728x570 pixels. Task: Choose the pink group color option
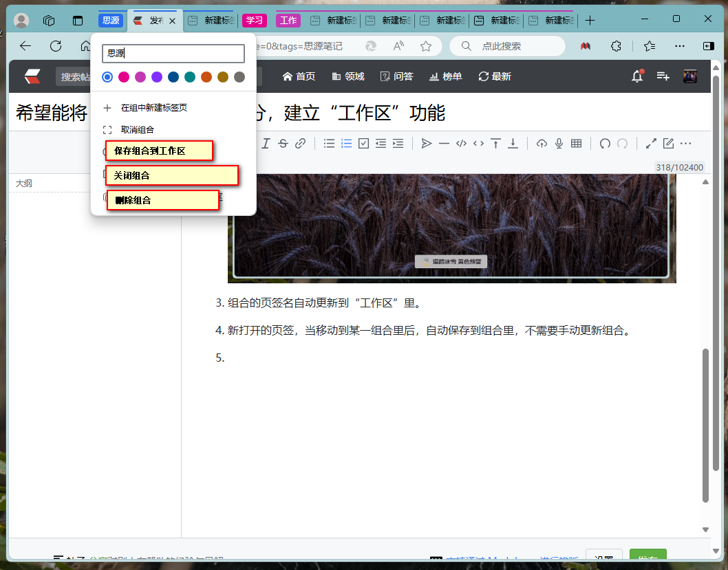[x=124, y=77]
